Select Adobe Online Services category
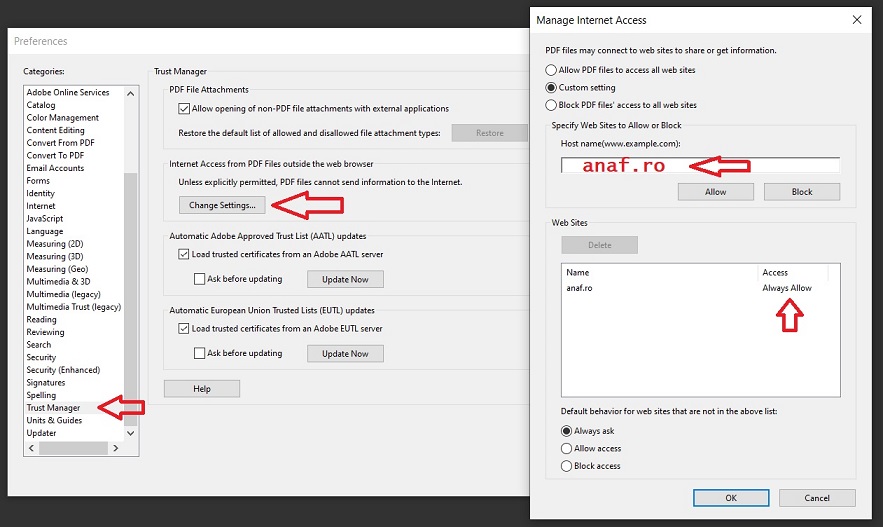Viewport: 883px width, 527px height. (68, 92)
